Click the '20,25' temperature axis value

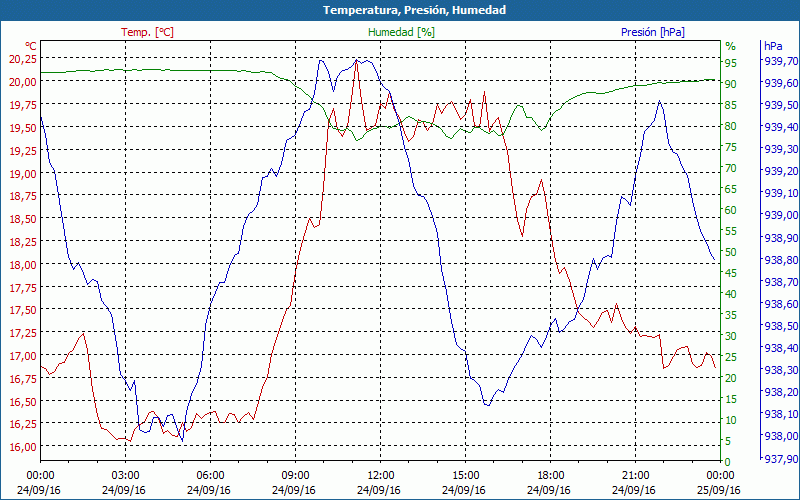click(x=23, y=59)
